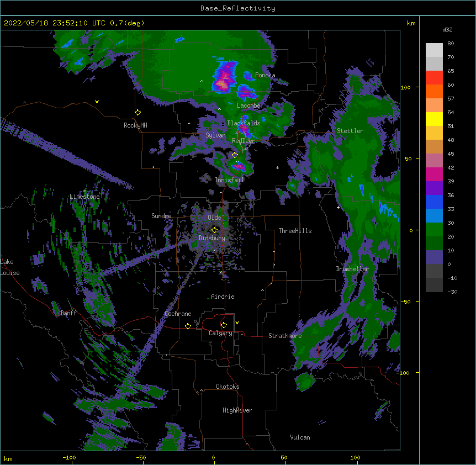Viewport: 476px width, 465px height.
Task: Click the dBZ legend heading
Action: tap(447, 29)
